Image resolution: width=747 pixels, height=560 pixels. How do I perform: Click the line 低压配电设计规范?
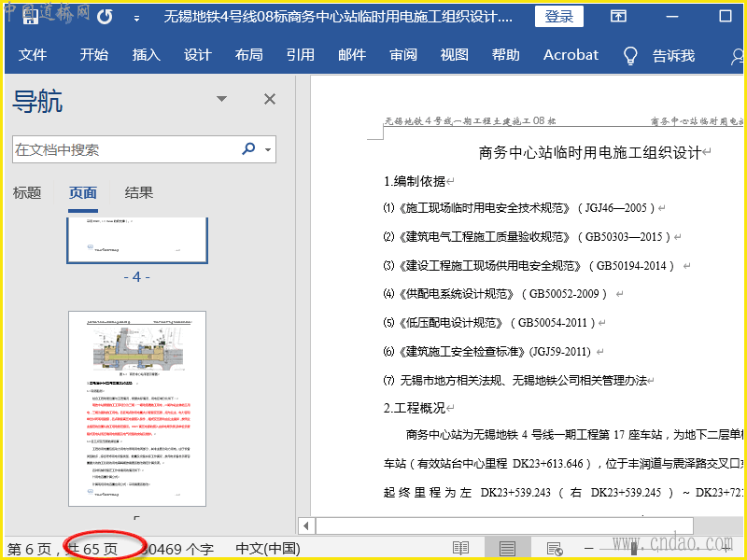[489, 322]
